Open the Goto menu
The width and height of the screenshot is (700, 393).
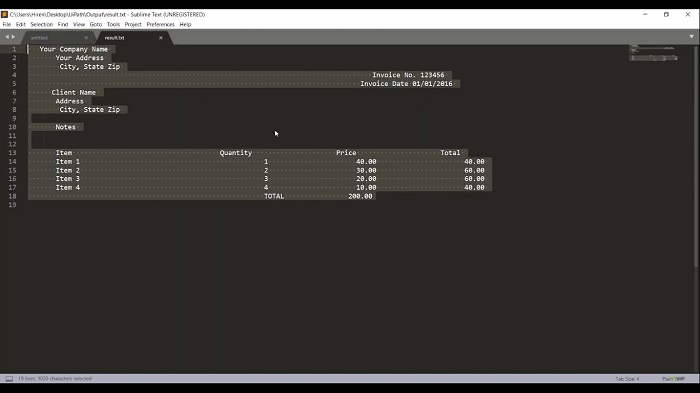(x=96, y=25)
